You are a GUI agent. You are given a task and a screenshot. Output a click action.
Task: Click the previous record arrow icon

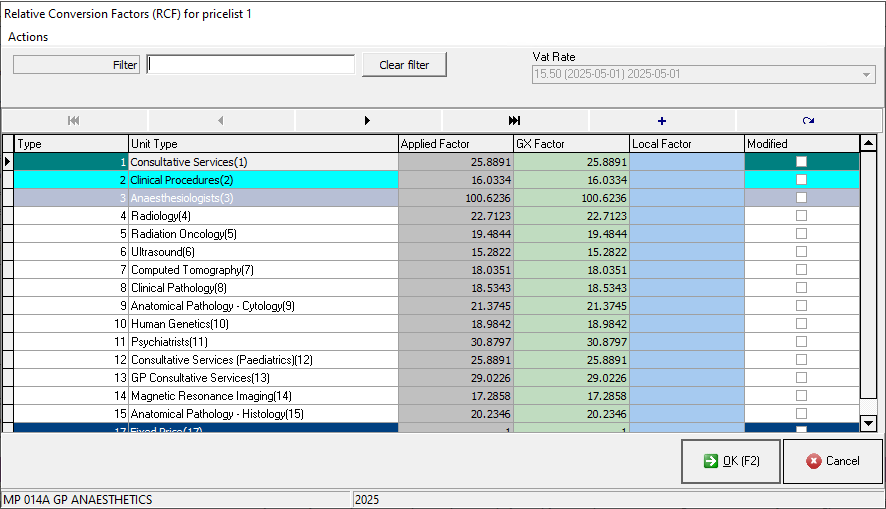click(220, 120)
